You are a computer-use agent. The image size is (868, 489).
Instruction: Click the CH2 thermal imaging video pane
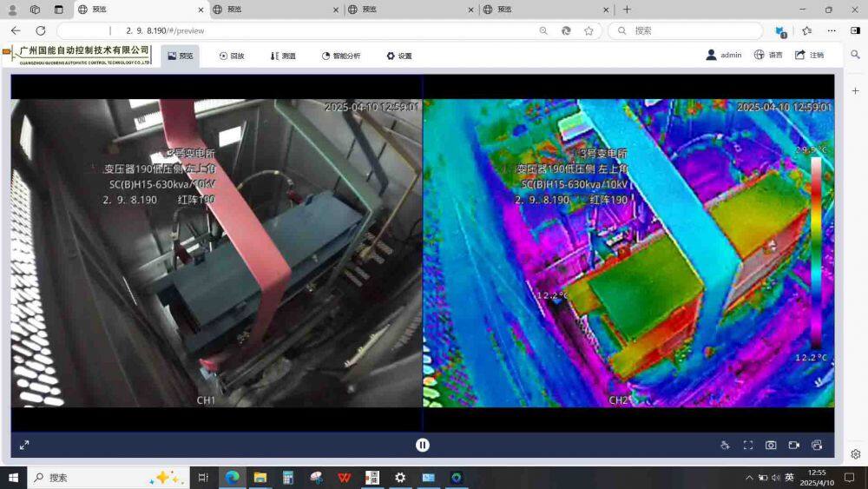pyautogui.click(x=628, y=252)
